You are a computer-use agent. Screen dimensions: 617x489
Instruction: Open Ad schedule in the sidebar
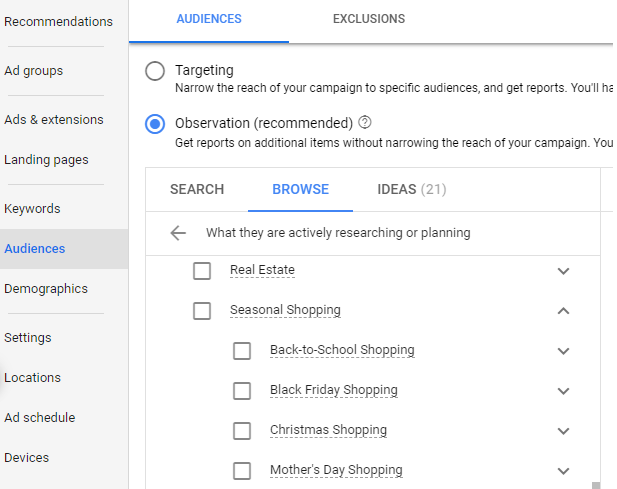click(40, 417)
